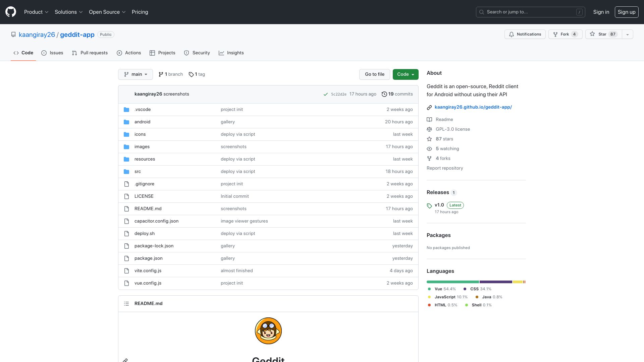Click the android folder icon

[126, 122]
